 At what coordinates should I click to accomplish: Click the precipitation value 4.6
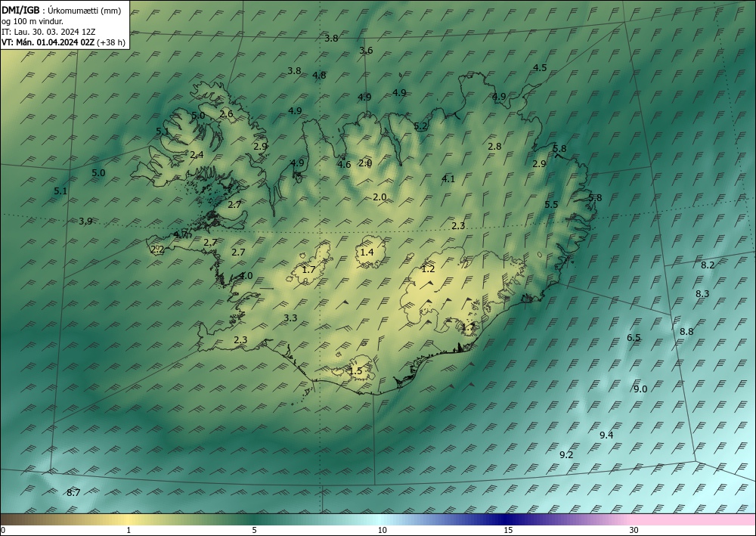point(344,165)
